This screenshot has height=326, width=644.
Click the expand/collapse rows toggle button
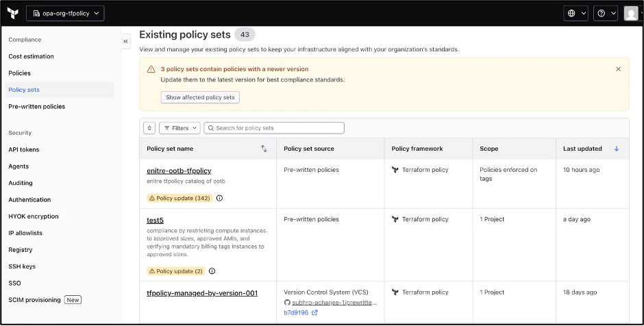tap(149, 128)
